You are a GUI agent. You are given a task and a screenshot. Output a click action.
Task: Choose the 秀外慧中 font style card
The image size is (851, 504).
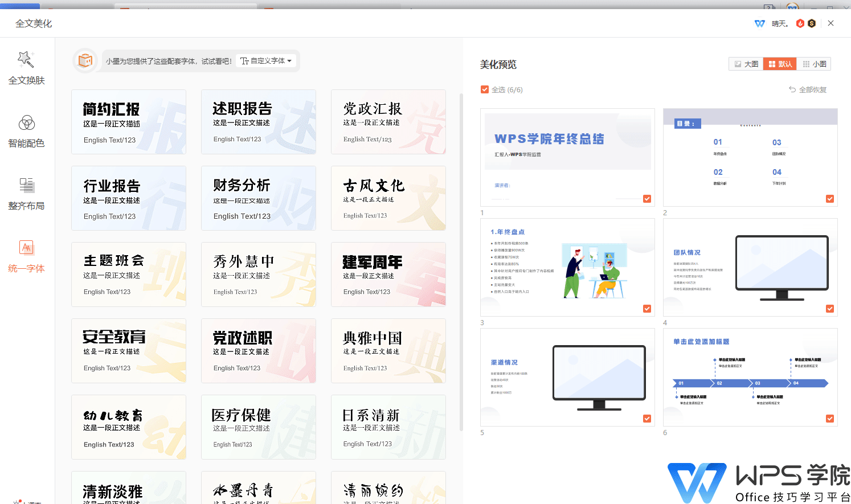tap(259, 274)
